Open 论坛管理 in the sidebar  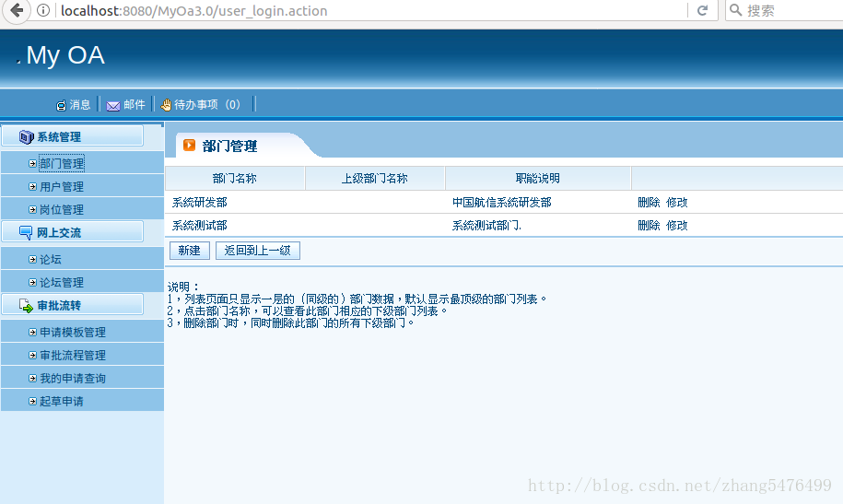tap(62, 282)
